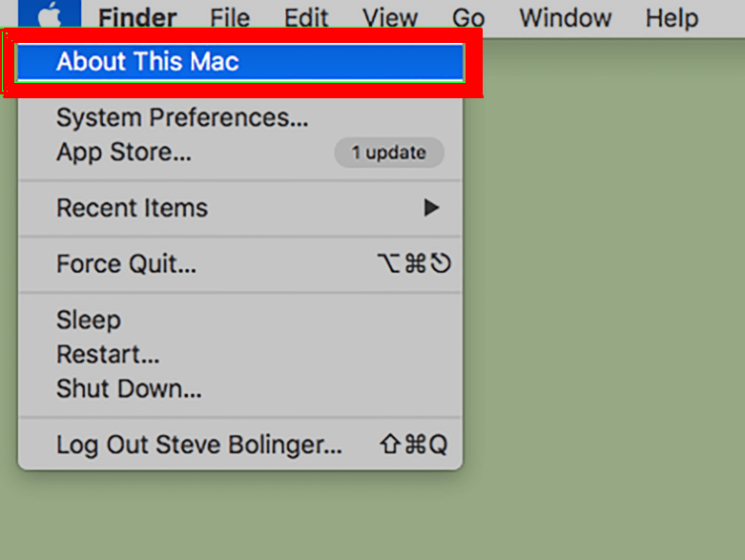Click the Recent Items arrow triangle

tap(431, 208)
